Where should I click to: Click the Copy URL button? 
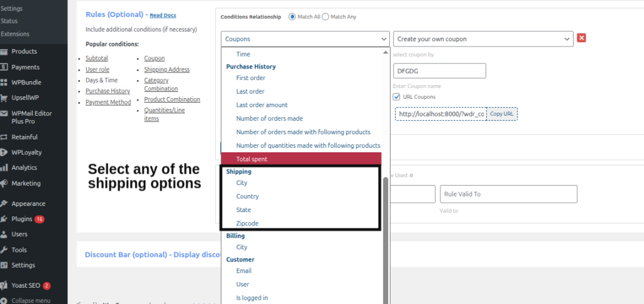click(x=502, y=114)
